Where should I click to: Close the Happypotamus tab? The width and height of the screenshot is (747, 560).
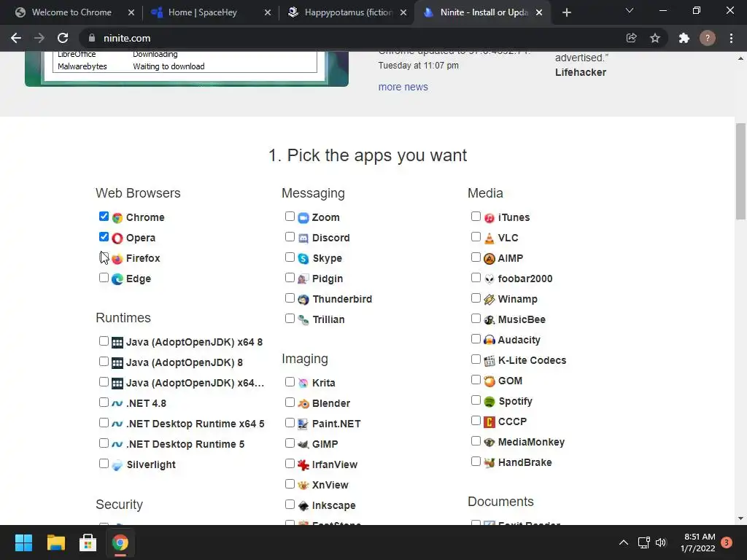click(403, 12)
